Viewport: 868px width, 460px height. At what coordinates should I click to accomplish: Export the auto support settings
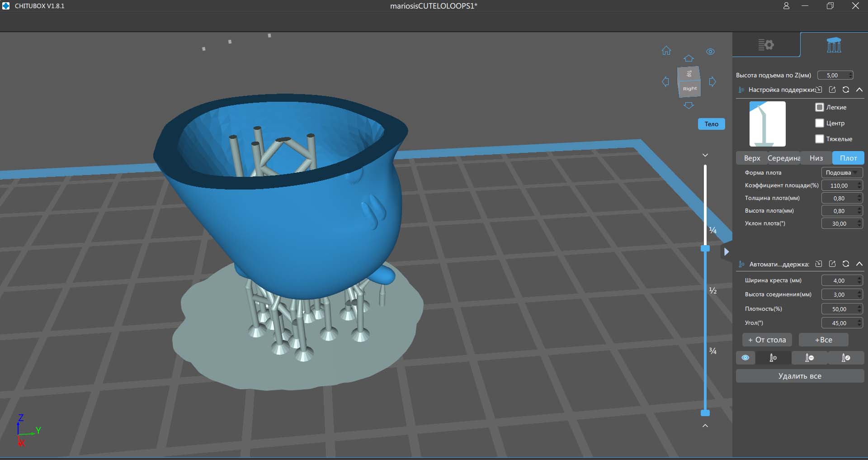pyautogui.click(x=832, y=264)
